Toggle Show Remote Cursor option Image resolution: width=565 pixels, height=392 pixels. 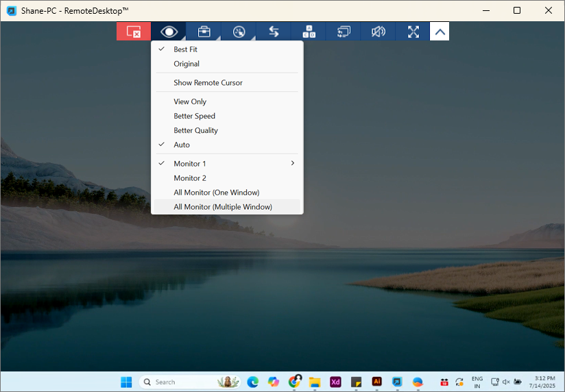pos(208,83)
